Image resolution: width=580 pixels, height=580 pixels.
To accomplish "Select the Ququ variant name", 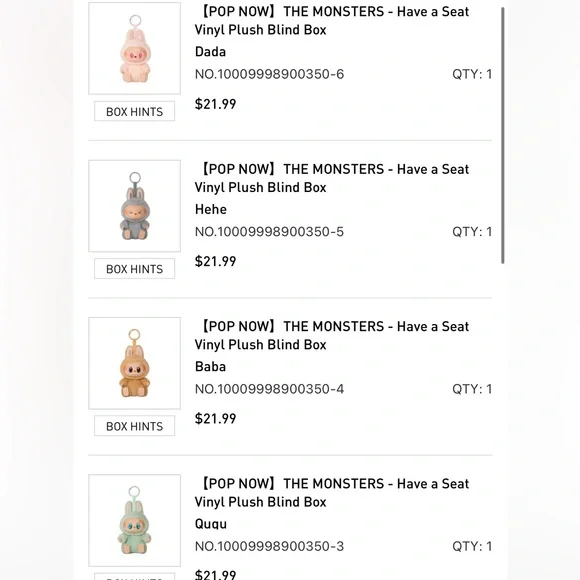I will pyautogui.click(x=211, y=524).
